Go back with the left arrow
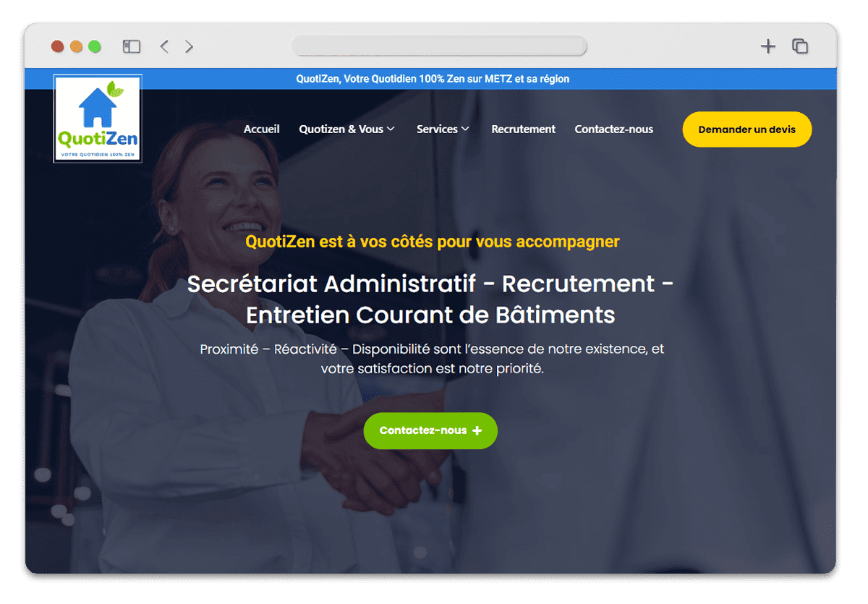This screenshot has width=868, height=604. [164, 46]
